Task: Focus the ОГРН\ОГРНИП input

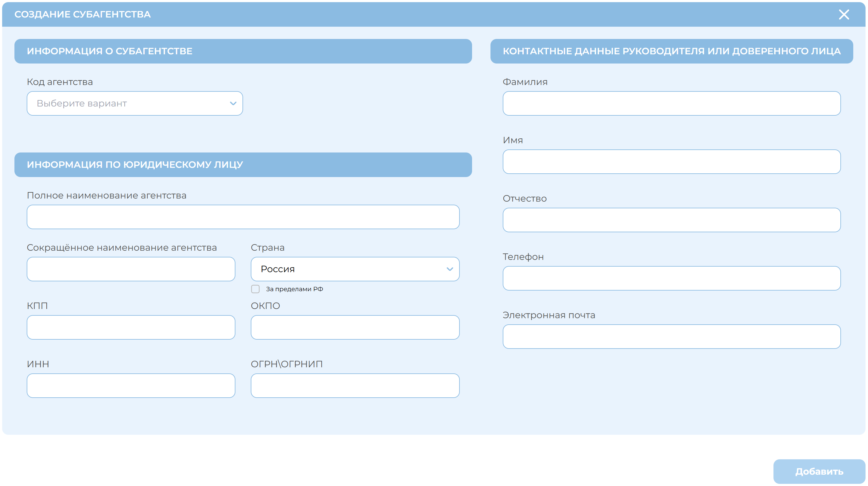Action: tap(355, 385)
